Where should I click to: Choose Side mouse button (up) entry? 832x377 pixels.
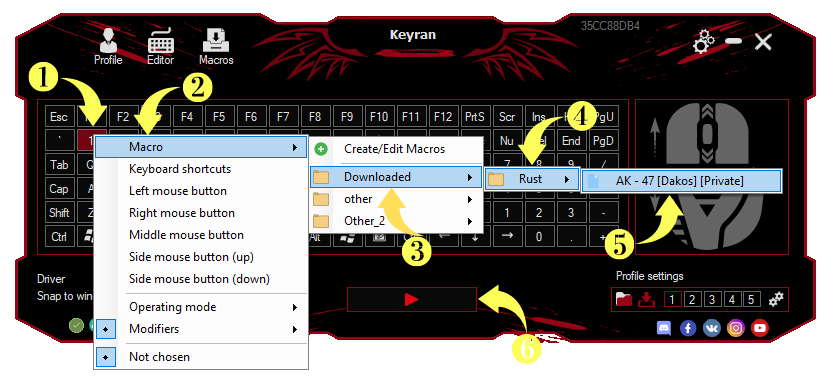tap(202, 257)
